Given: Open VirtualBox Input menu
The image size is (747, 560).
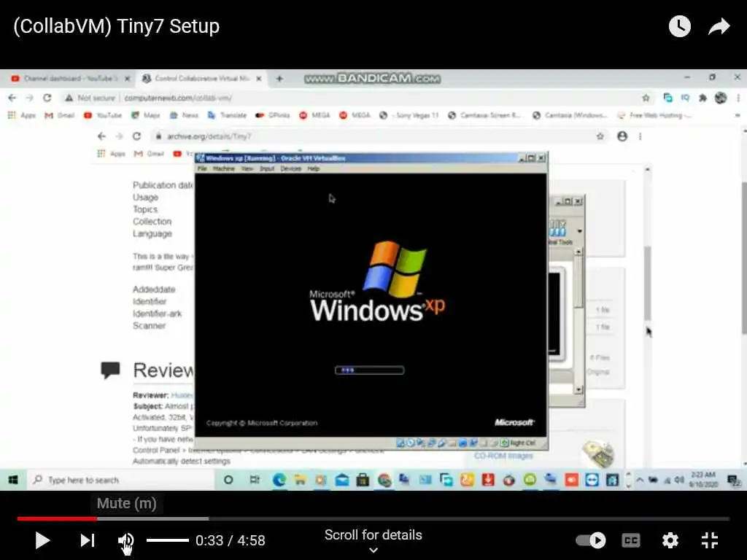Looking at the screenshot, I should pyautogui.click(x=267, y=168).
